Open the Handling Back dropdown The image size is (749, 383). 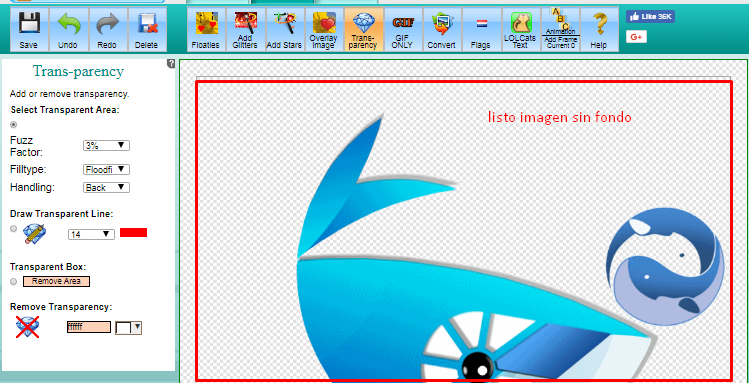coord(106,187)
